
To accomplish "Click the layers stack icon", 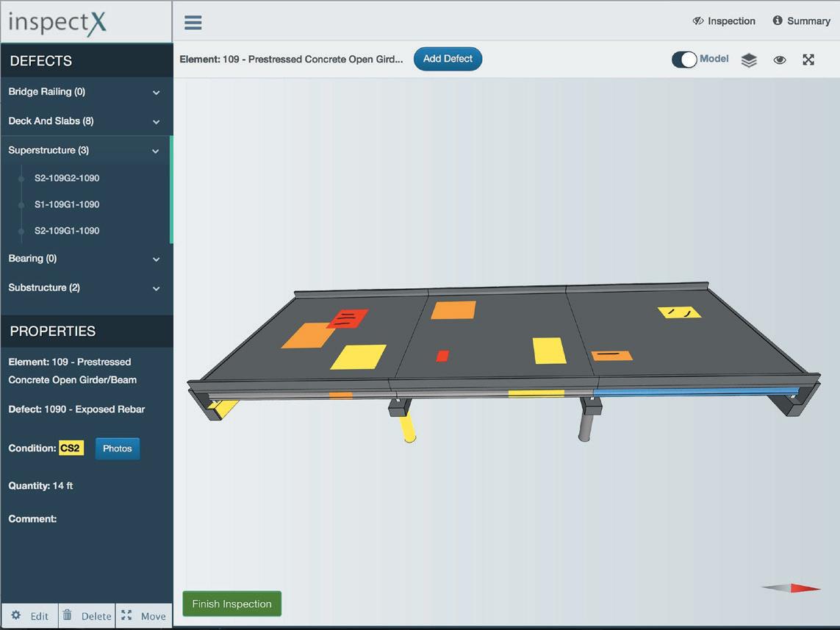I will coord(749,60).
